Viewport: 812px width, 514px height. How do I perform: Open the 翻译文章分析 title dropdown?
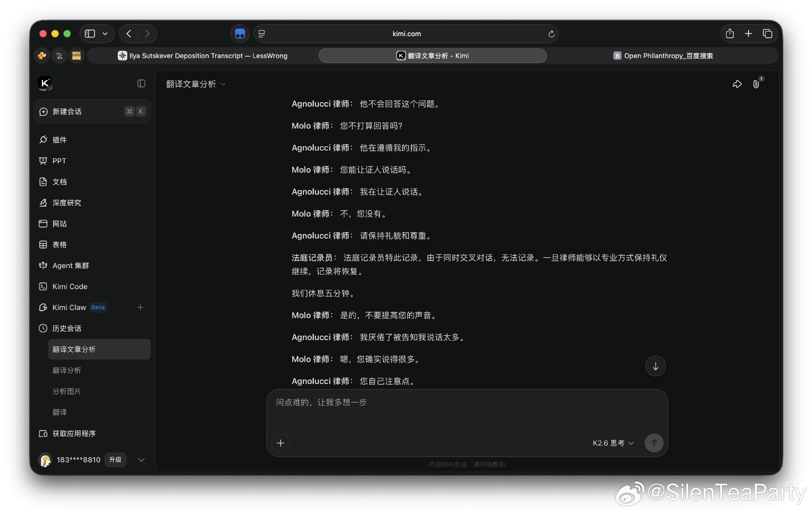click(x=196, y=84)
